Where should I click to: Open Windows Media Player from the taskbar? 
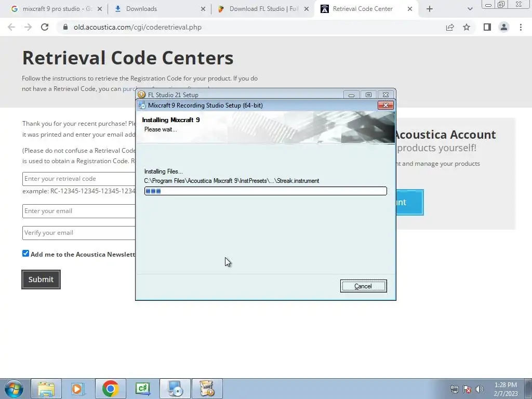[78, 389]
